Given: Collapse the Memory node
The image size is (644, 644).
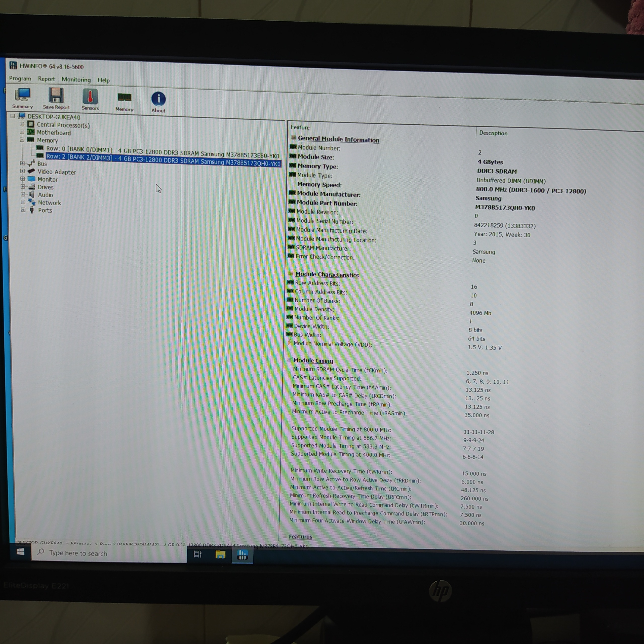Looking at the screenshot, I should [22, 140].
